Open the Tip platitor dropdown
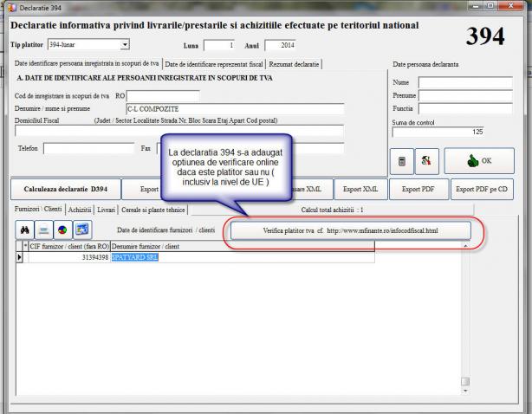 coord(125,45)
